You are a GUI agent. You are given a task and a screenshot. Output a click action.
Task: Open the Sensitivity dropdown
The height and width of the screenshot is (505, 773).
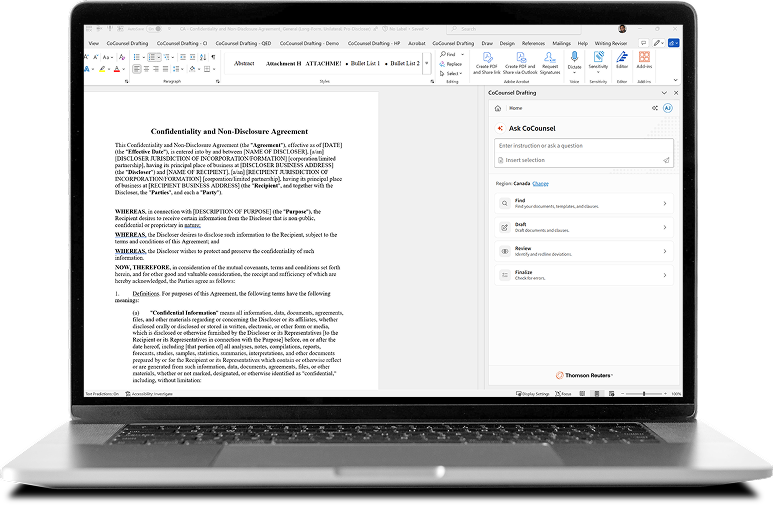(598, 62)
